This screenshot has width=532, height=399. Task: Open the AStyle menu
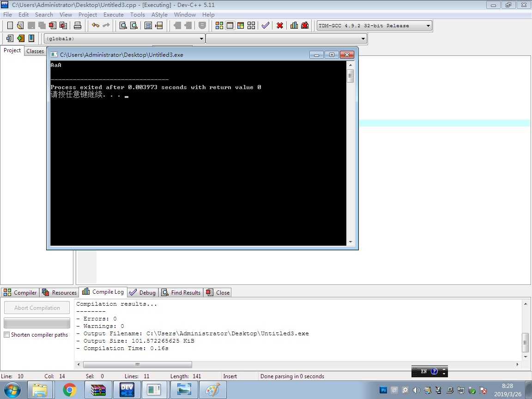pyautogui.click(x=159, y=15)
